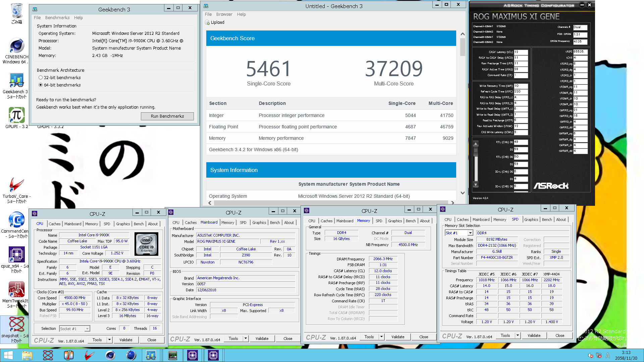Switch to Geekbench via its taskbar icon
Image resolution: width=644 pixels, height=362 pixels.
[x=151, y=355]
